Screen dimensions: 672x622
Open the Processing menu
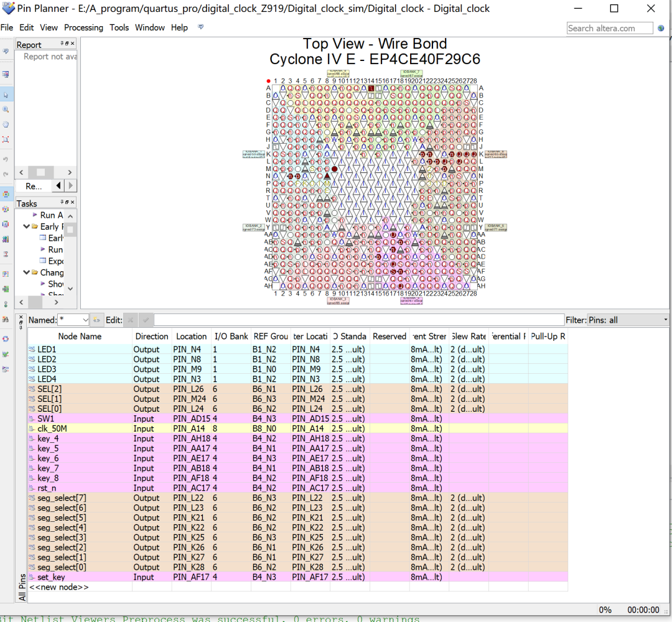[83, 27]
